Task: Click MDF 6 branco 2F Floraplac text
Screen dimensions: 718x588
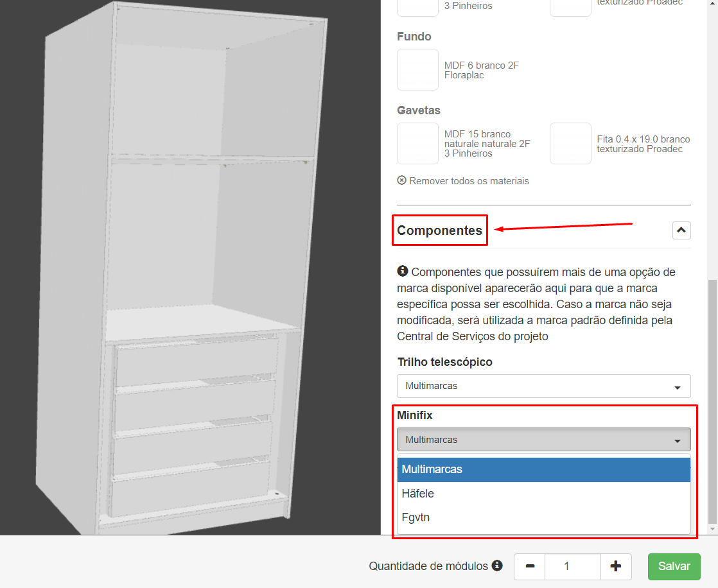Action: (481, 70)
